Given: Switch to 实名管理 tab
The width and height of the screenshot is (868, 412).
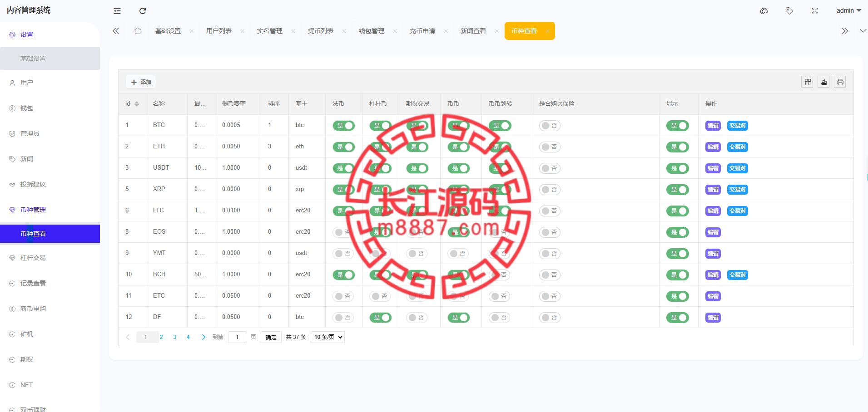Looking at the screenshot, I should pos(270,31).
